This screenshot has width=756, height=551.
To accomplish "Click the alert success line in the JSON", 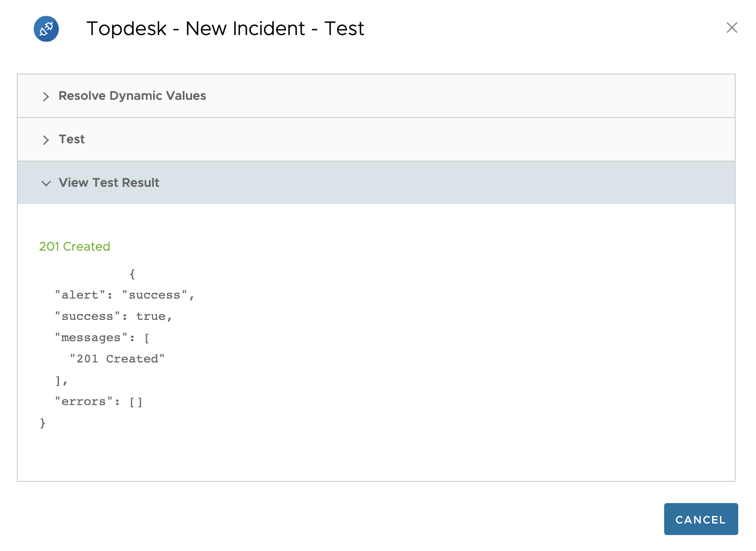I will point(125,294).
